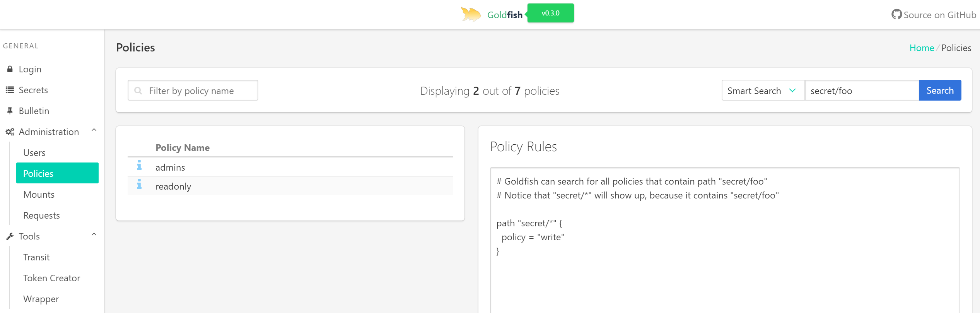Screen dimensions: 980x313
Task: Open the Login page
Action: (x=30, y=69)
